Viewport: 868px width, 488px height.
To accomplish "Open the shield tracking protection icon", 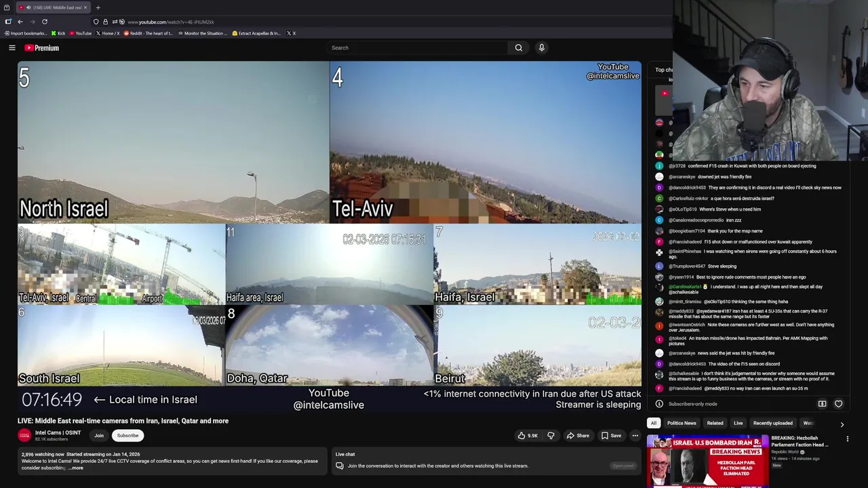I will click(96, 22).
